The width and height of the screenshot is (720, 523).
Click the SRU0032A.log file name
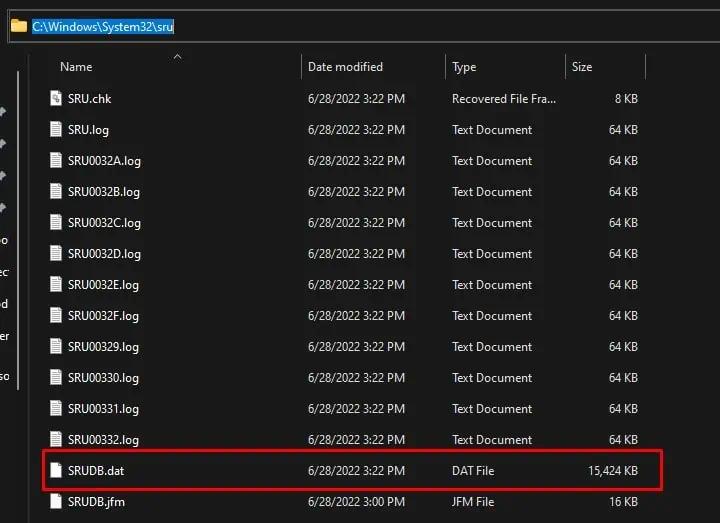tap(104, 161)
